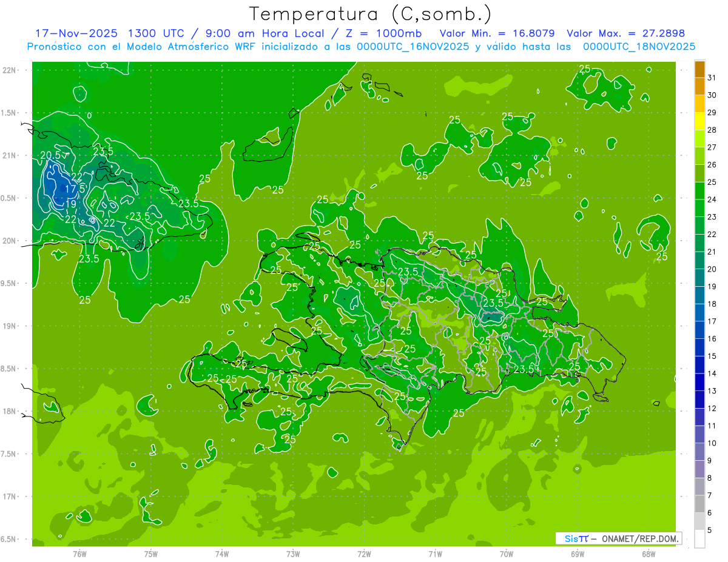This screenshot has height=562, width=728.
Task: Click the '73W' longitude axis label
Action: (293, 554)
